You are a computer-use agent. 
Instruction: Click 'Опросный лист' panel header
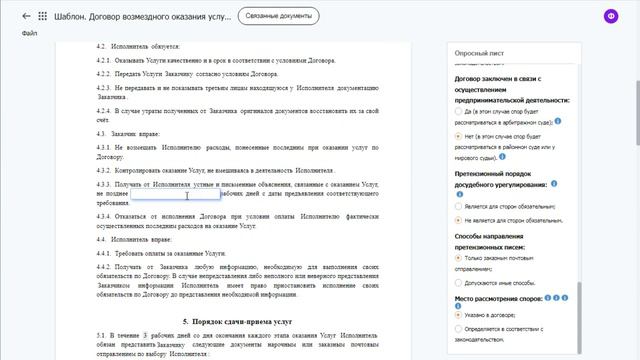[x=479, y=53]
